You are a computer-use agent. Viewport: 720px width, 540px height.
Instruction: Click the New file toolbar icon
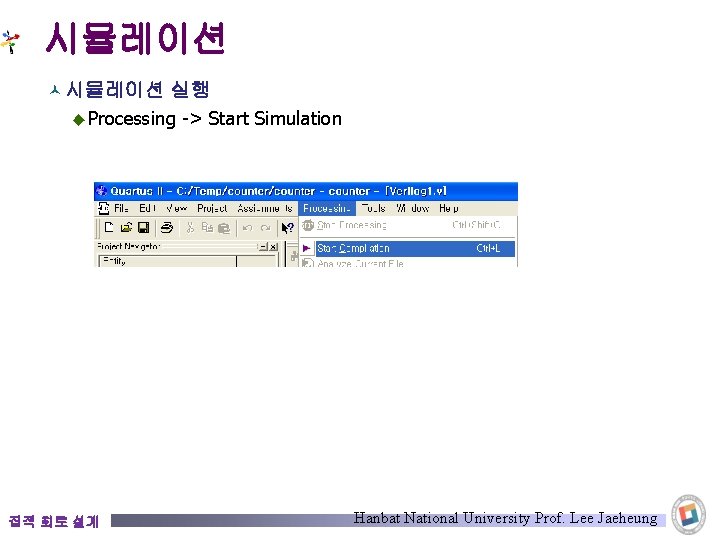(x=109, y=227)
